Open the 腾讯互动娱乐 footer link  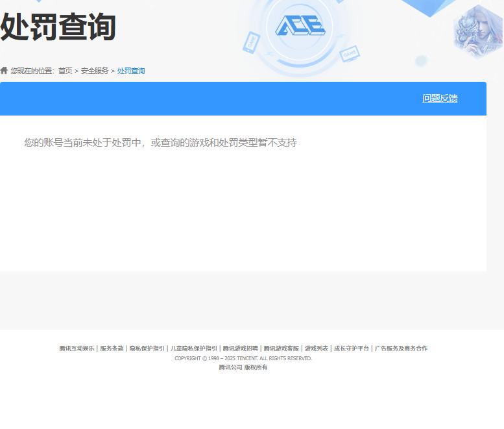(x=77, y=349)
